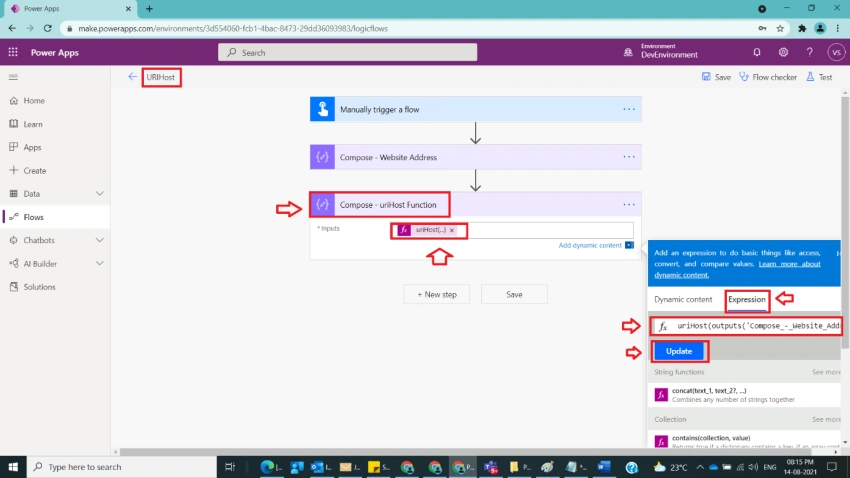Click the horizontal scrollbar under the canvas
Screen dimensions: 850x478
point(465,451)
